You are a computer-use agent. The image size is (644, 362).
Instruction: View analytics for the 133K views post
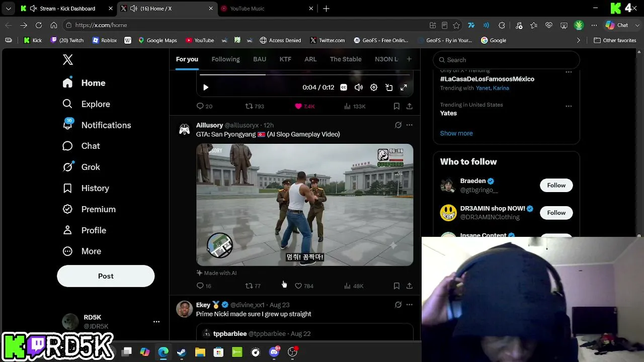pyautogui.click(x=355, y=106)
